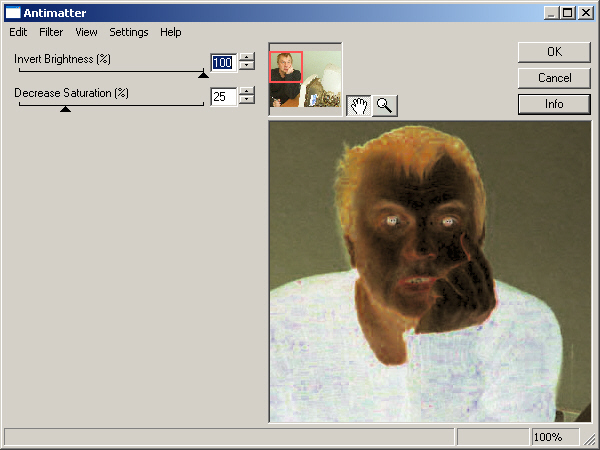600x450 pixels.
Task: Open the Settings menu
Action: (x=129, y=32)
